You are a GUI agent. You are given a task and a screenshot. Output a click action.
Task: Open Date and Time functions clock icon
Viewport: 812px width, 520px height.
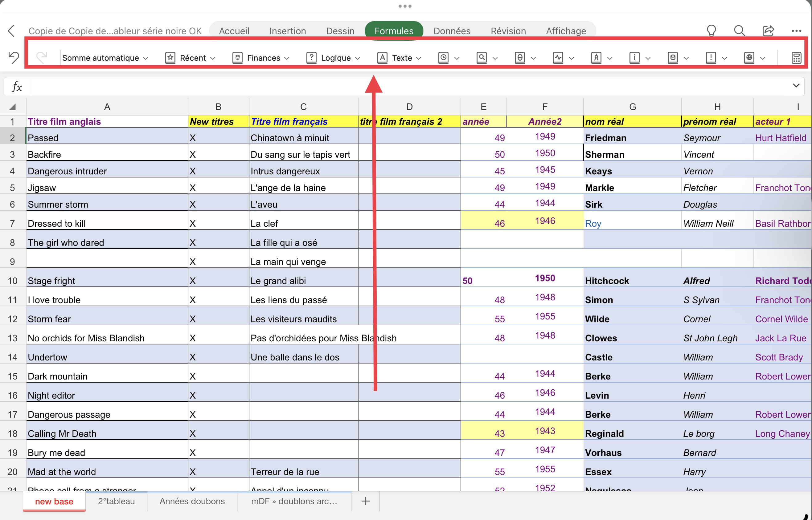(x=449, y=58)
